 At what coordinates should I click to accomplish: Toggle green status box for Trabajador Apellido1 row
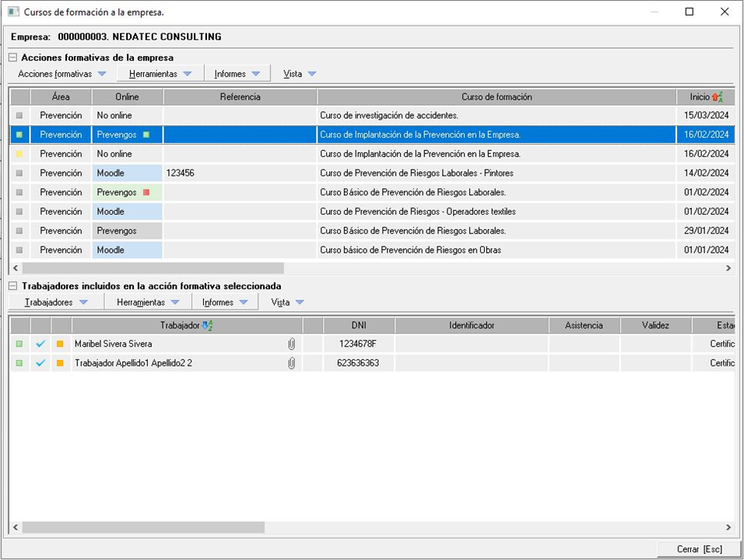point(19,363)
